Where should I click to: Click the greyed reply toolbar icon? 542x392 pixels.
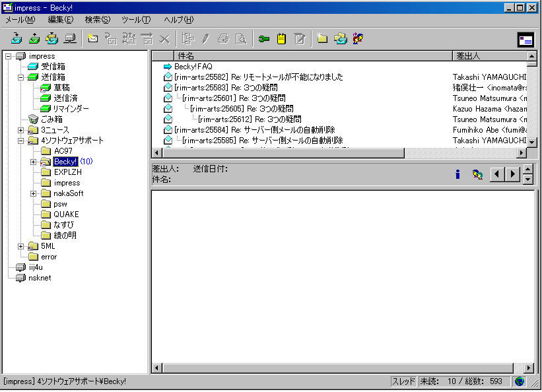111,38
